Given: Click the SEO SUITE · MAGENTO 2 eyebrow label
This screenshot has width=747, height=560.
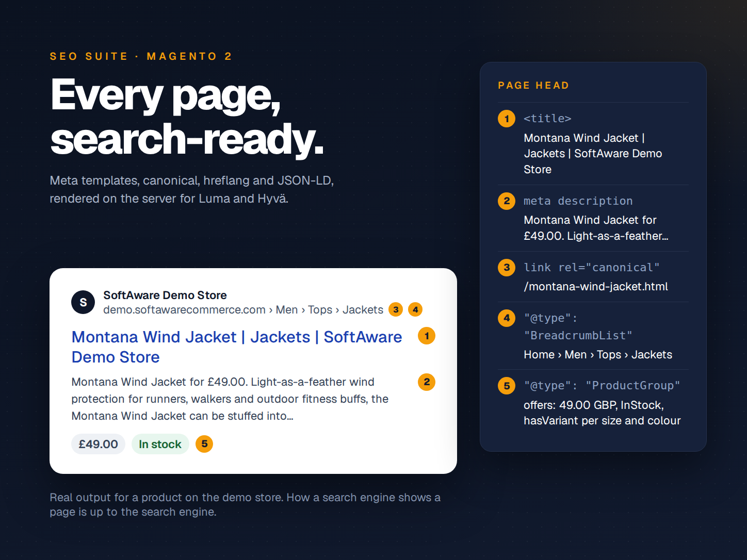Looking at the screenshot, I should (x=141, y=56).
